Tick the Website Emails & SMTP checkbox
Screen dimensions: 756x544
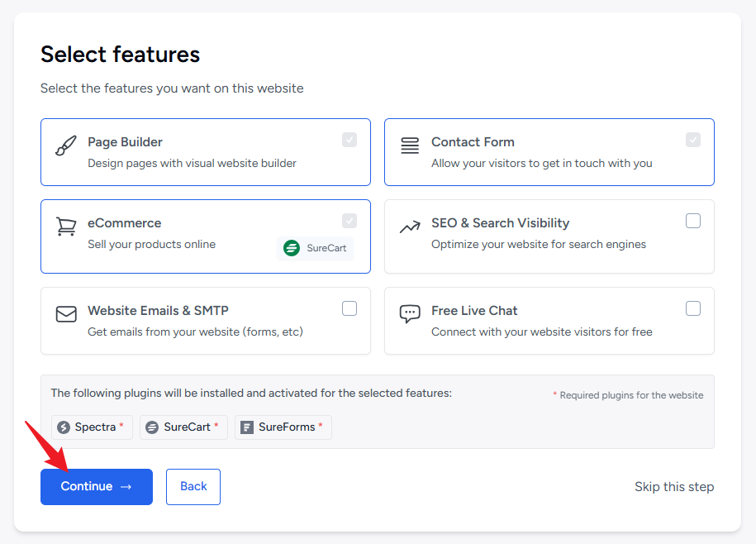pyautogui.click(x=349, y=308)
